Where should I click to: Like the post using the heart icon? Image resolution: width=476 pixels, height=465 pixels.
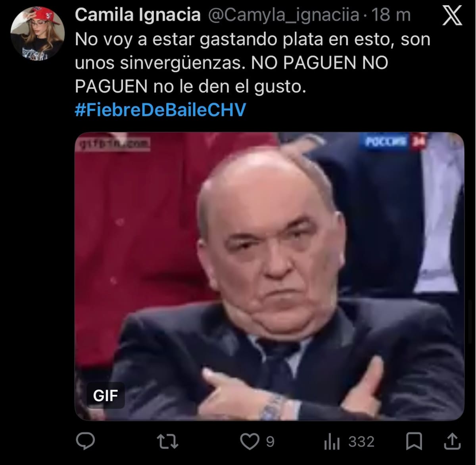[x=250, y=442]
